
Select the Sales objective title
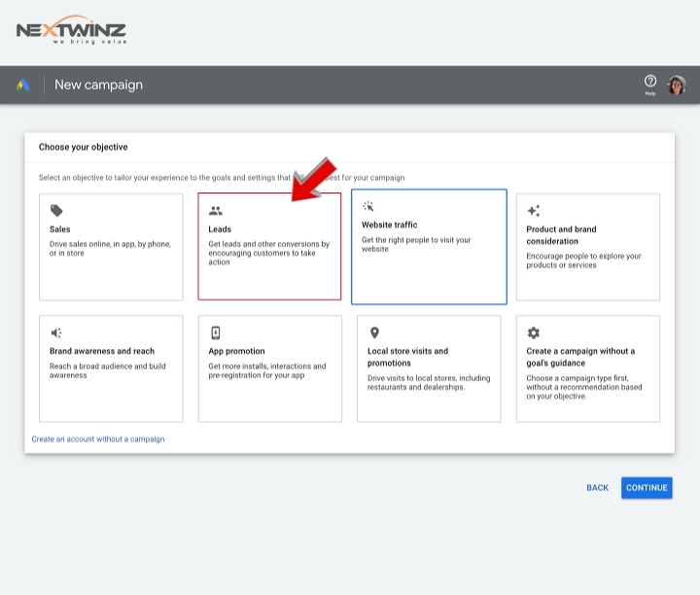pos(60,229)
